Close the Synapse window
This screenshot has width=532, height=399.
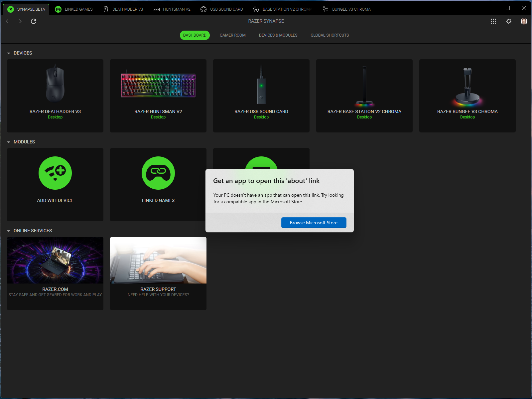[x=524, y=8]
